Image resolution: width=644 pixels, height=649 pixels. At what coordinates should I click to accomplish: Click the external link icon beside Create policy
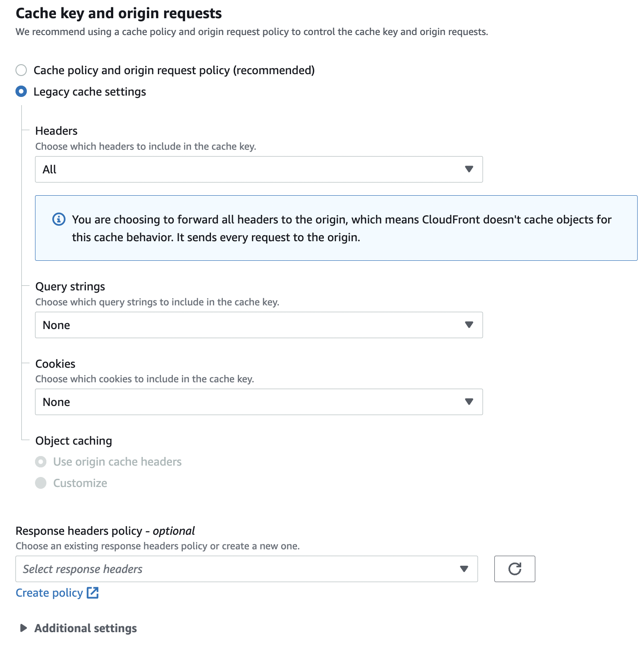[93, 593]
